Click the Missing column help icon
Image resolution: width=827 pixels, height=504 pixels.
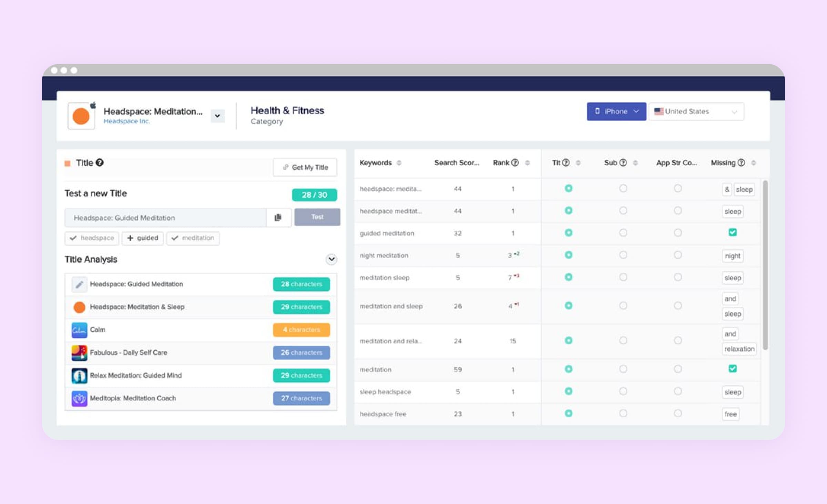click(741, 162)
